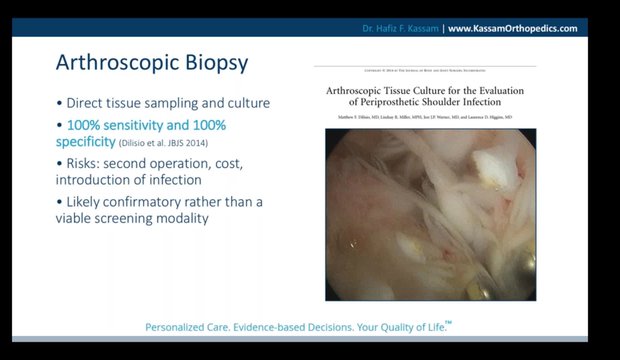
Task: Select the Direct tissue sampling and culture bullet
Action: [x=163, y=103]
